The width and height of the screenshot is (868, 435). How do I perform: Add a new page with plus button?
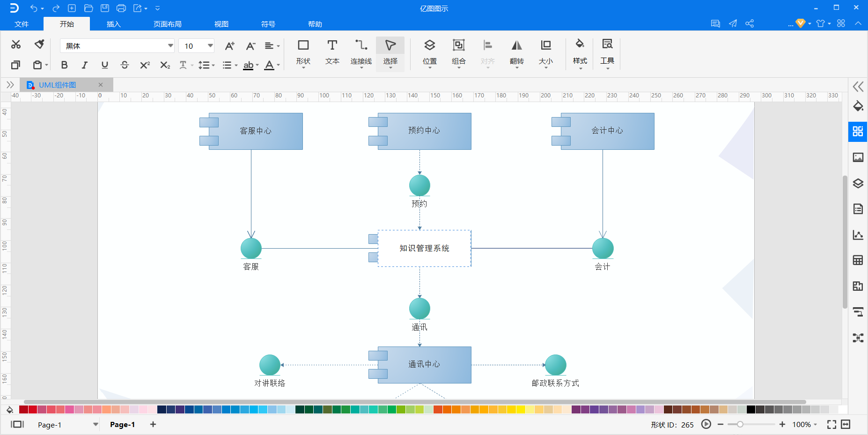click(153, 424)
